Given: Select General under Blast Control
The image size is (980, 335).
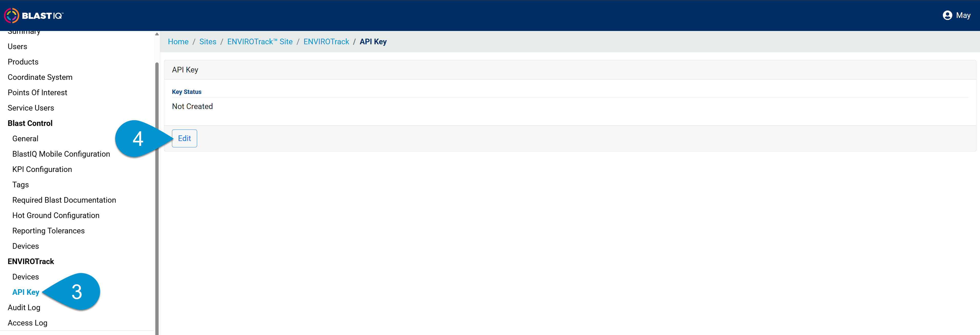Looking at the screenshot, I should pyautogui.click(x=25, y=139).
